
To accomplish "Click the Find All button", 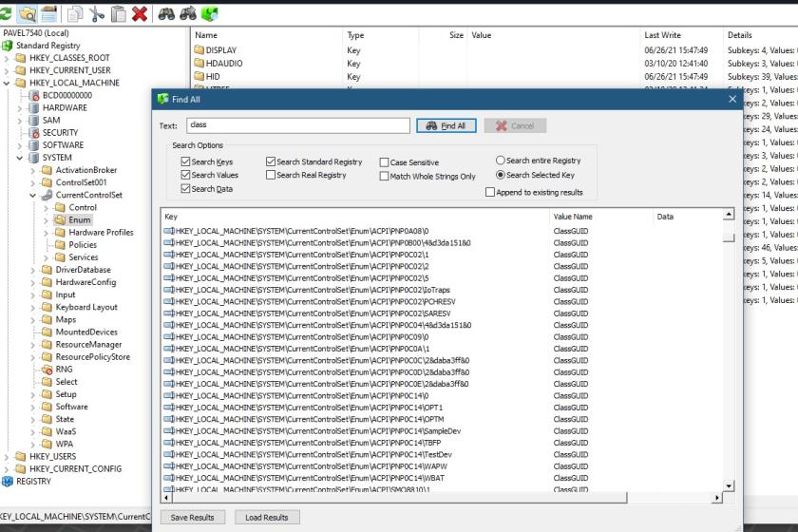I will pos(446,125).
